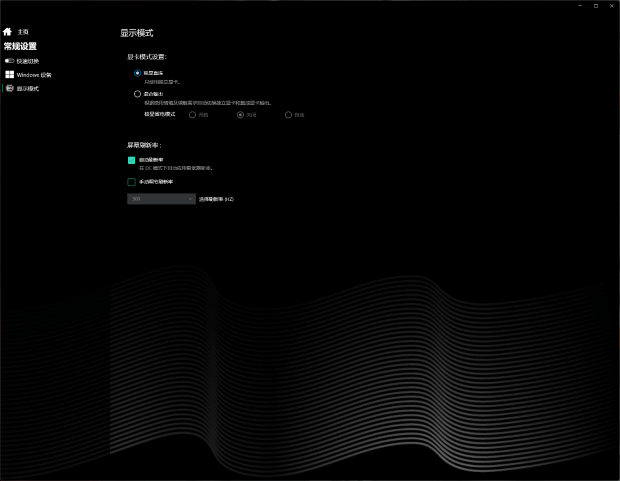Screen dimensions: 620x481
Task: Open the 主页 home entry label
Action: [x=23, y=32]
